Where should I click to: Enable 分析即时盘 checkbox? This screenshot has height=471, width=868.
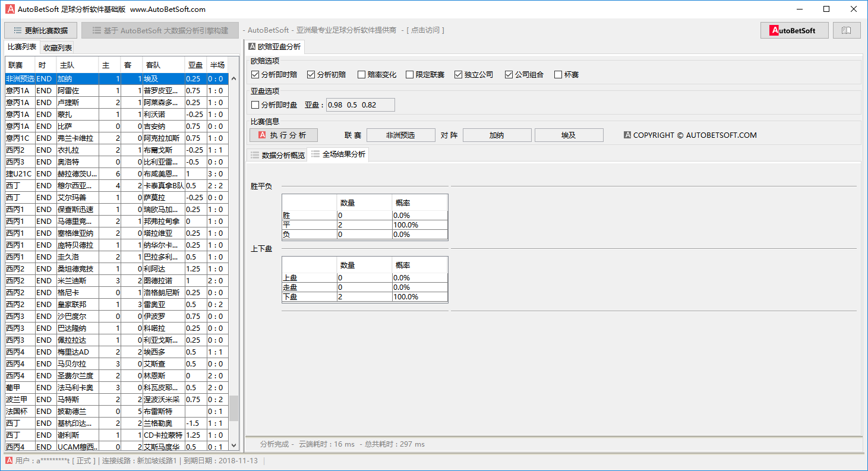[274, 105]
